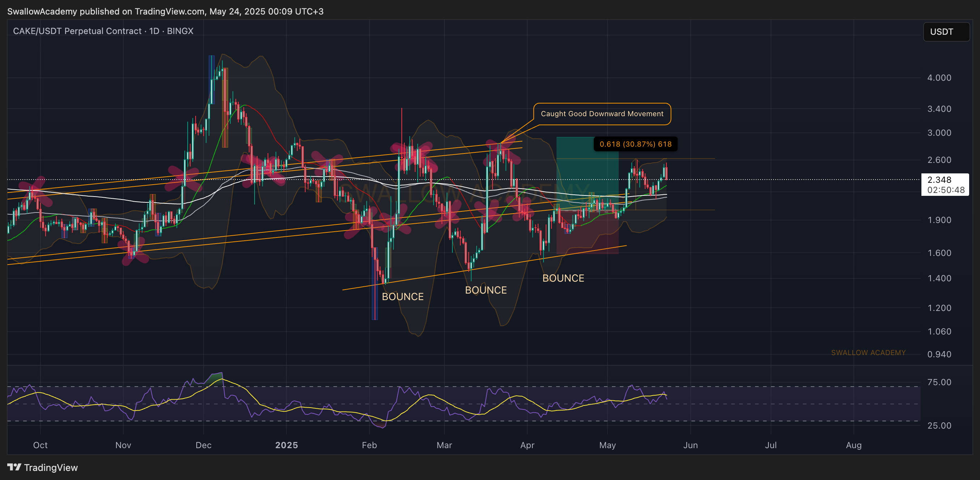Click the RSI 75.00 axis label
This screenshot has width=980, height=480.
point(939,382)
